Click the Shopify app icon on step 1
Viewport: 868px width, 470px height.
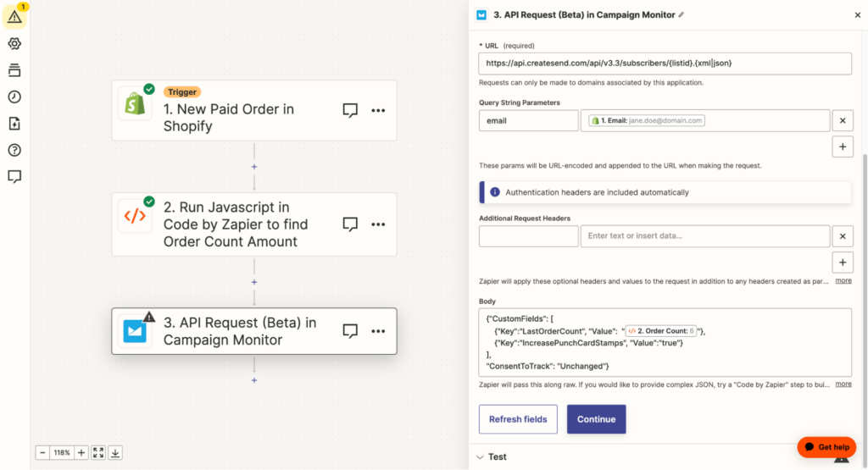coord(135,104)
